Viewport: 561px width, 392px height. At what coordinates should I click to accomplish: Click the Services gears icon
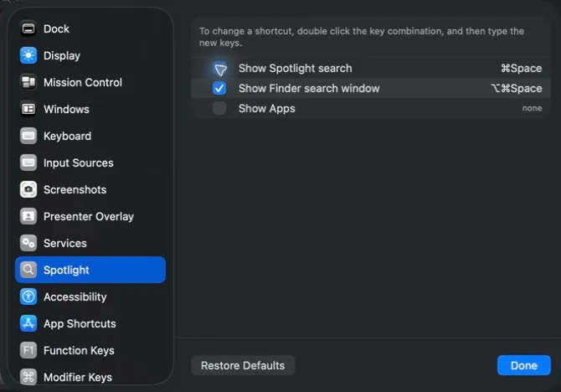point(28,243)
